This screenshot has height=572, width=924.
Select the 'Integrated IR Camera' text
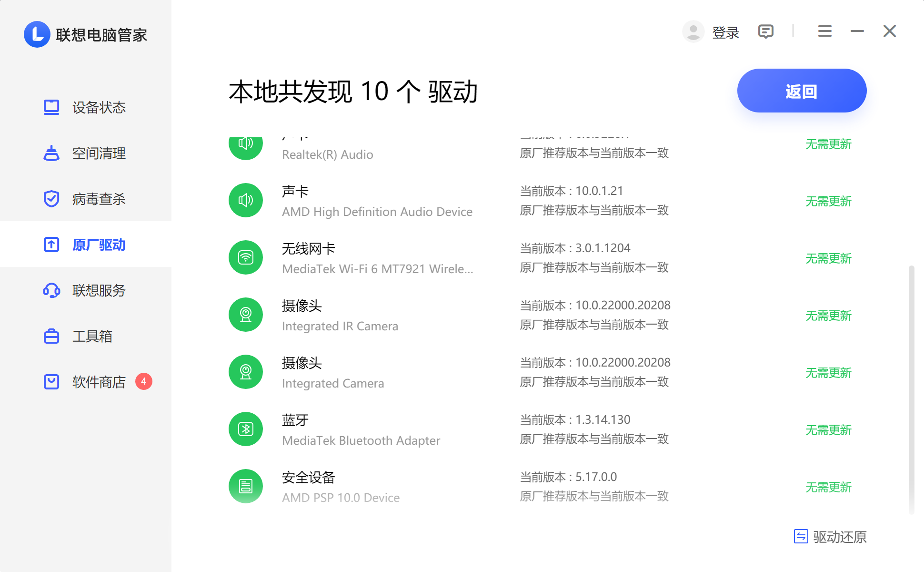coord(340,326)
